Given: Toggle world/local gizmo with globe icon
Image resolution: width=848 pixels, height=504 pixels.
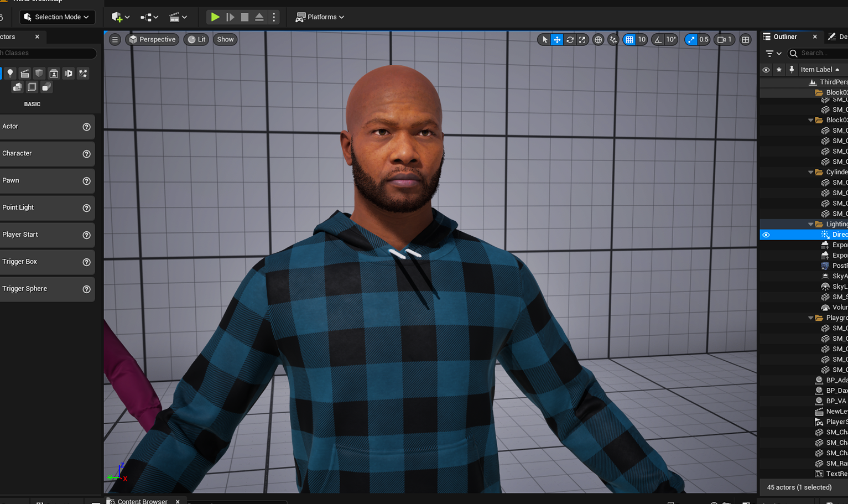Looking at the screenshot, I should point(598,39).
